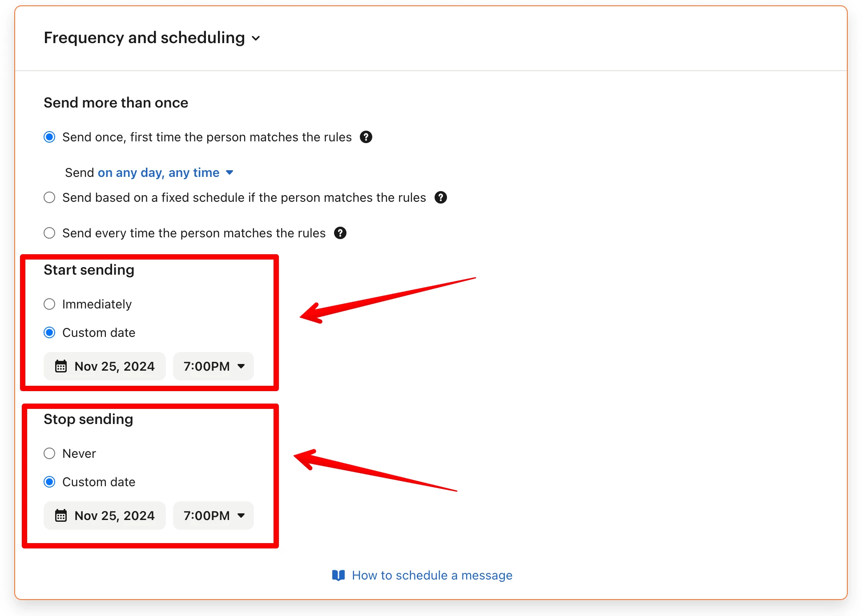This screenshot has width=862, height=616.
Task: Click help icon beside Send once option
Action: tap(366, 137)
